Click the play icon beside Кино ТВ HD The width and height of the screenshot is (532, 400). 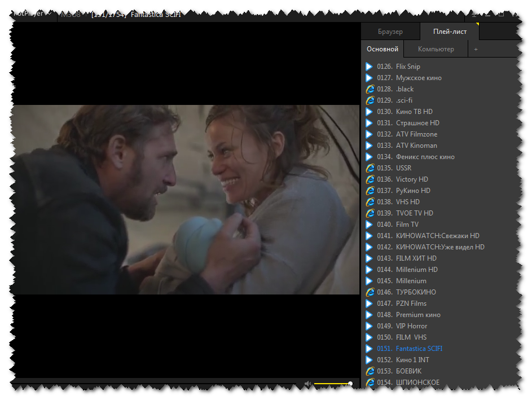click(369, 112)
